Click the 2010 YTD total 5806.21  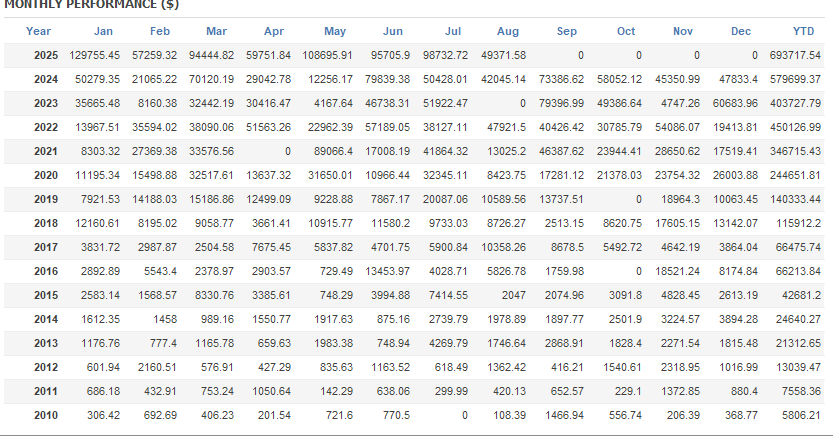coord(801,415)
